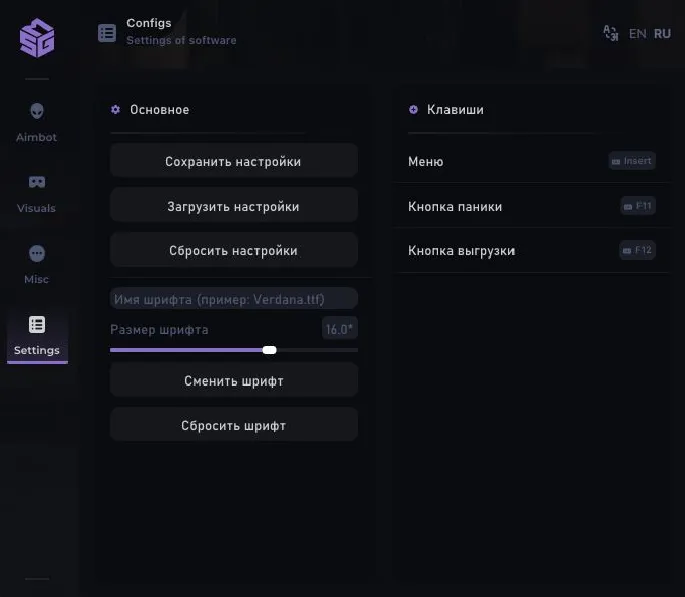The image size is (685, 597).
Task: Select the Settings list icon
Action: pos(37,324)
